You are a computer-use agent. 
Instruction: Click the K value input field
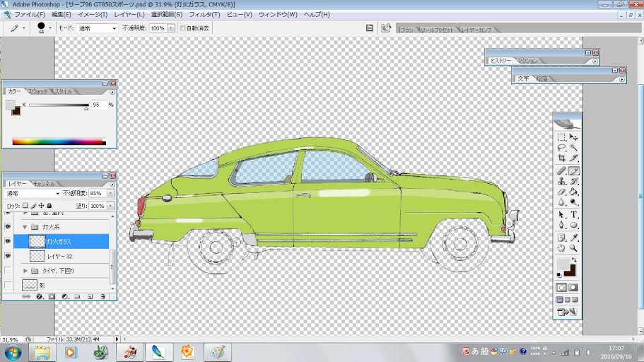tap(98, 105)
